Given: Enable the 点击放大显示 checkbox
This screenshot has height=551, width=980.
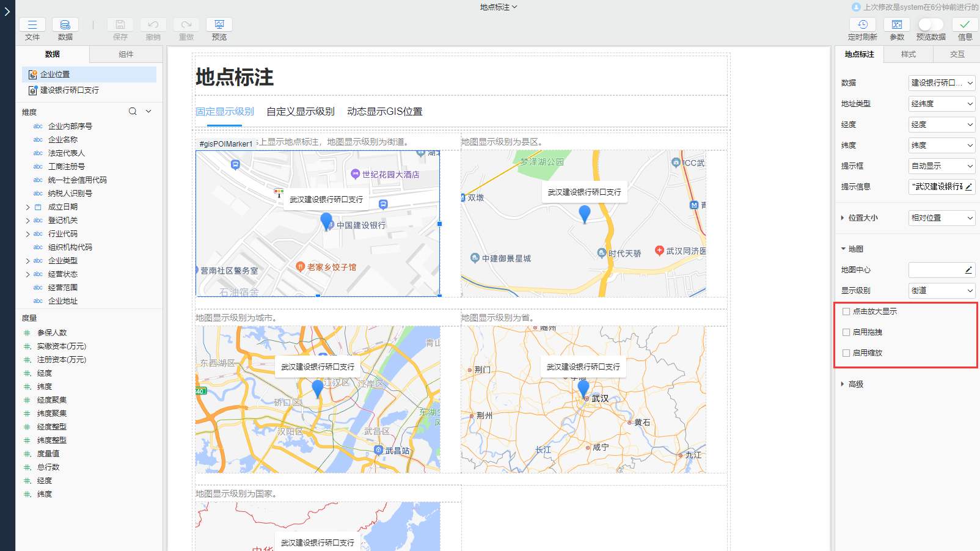Looking at the screenshot, I should click(846, 311).
